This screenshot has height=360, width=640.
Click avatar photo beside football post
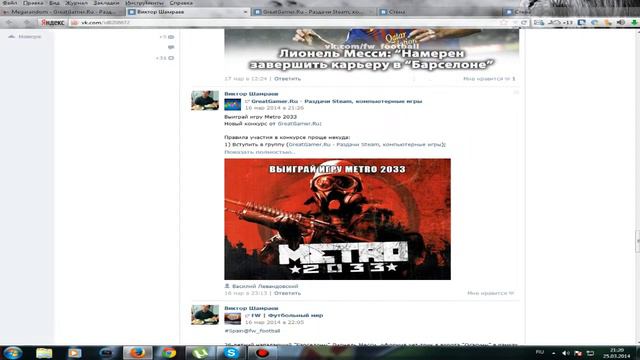[205, 315]
